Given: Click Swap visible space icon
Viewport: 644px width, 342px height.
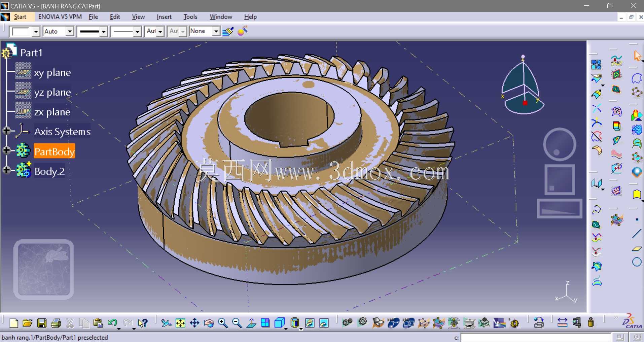Looking at the screenshot, I should 324,323.
